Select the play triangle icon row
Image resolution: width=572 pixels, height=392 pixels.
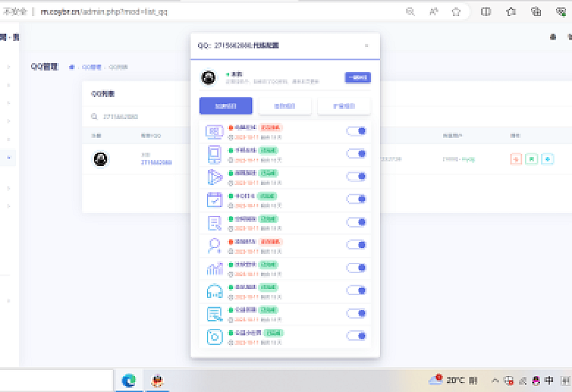click(214, 177)
